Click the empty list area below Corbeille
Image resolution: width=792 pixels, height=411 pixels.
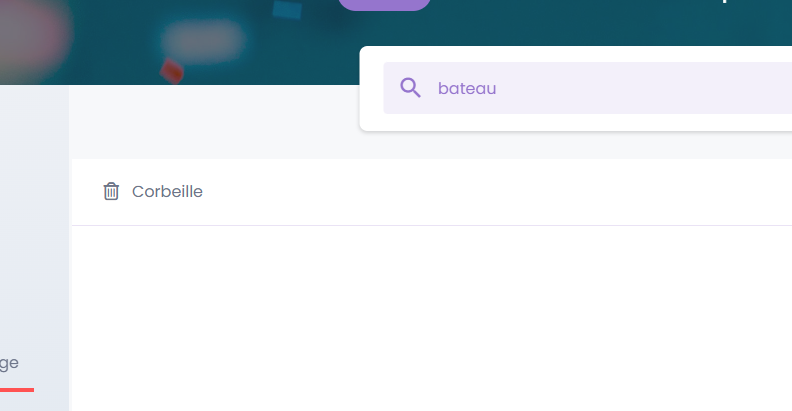pos(432,318)
